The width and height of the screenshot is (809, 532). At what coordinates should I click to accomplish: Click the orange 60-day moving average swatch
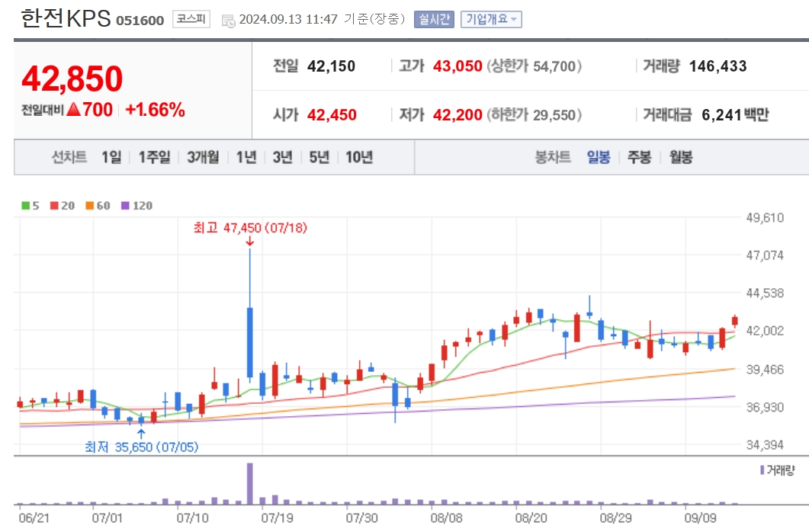pos(90,206)
